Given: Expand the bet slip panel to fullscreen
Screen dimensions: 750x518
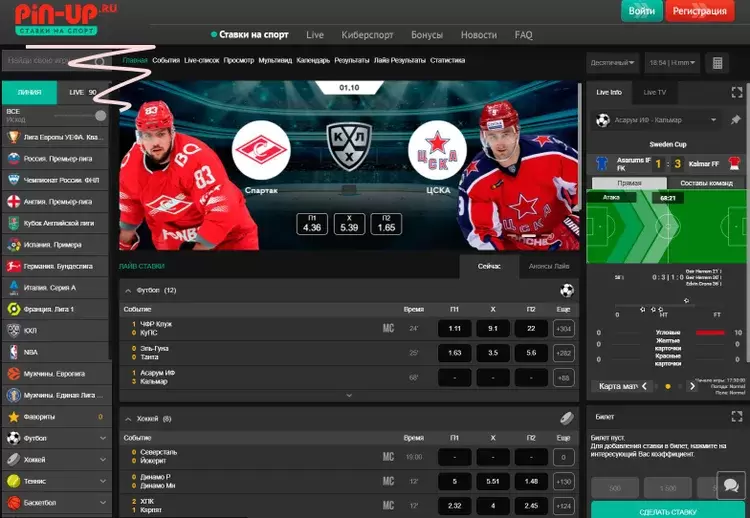Looking at the screenshot, I should (x=737, y=417).
